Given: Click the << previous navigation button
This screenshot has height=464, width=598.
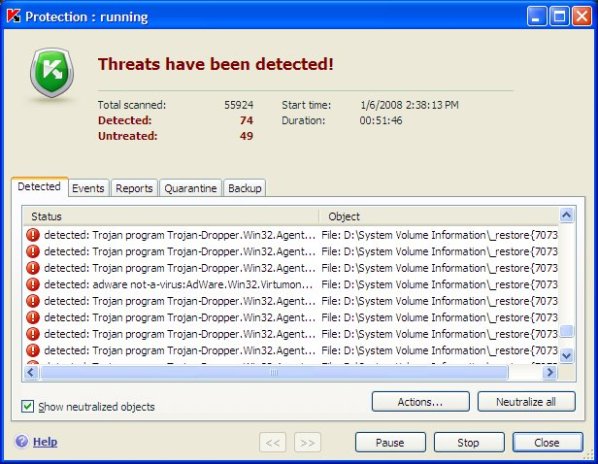Looking at the screenshot, I should (272, 442).
